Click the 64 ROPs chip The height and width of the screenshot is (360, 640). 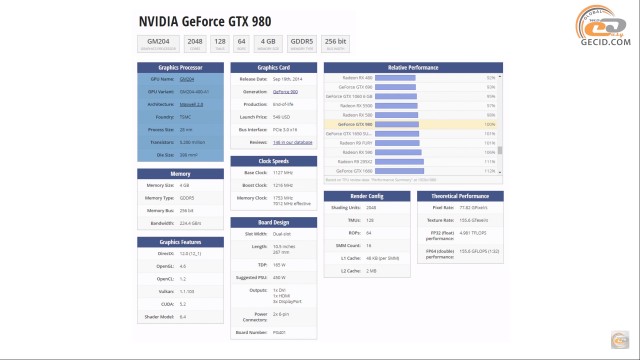click(x=242, y=44)
